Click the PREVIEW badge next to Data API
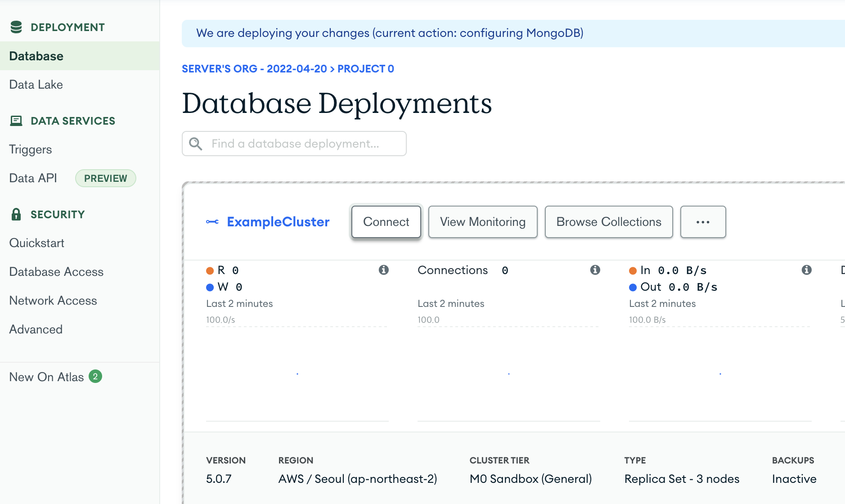This screenshot has height=504, width=845. (x=105, y=178)
